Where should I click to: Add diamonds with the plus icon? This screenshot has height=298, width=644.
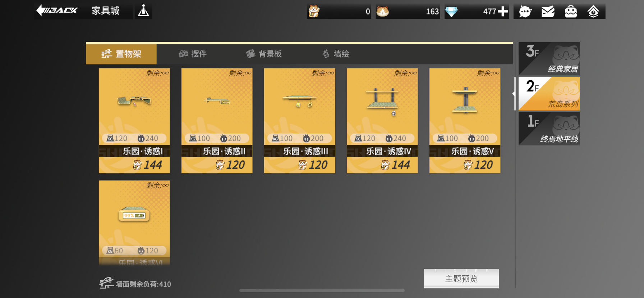502,12
